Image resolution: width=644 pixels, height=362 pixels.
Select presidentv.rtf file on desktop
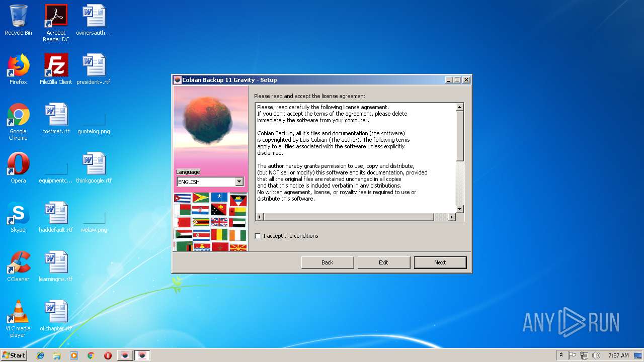click(94, 69)
